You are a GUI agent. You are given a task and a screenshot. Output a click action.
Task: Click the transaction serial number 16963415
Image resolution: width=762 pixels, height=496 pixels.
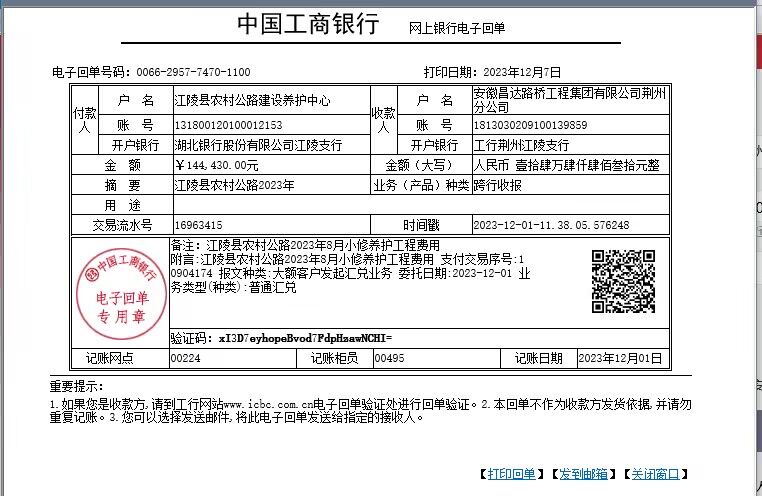[x=198, y=225]
